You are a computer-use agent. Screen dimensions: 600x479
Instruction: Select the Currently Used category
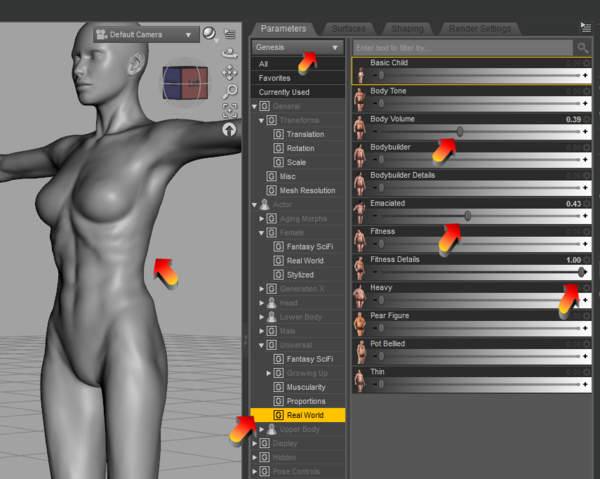(298, 92)
